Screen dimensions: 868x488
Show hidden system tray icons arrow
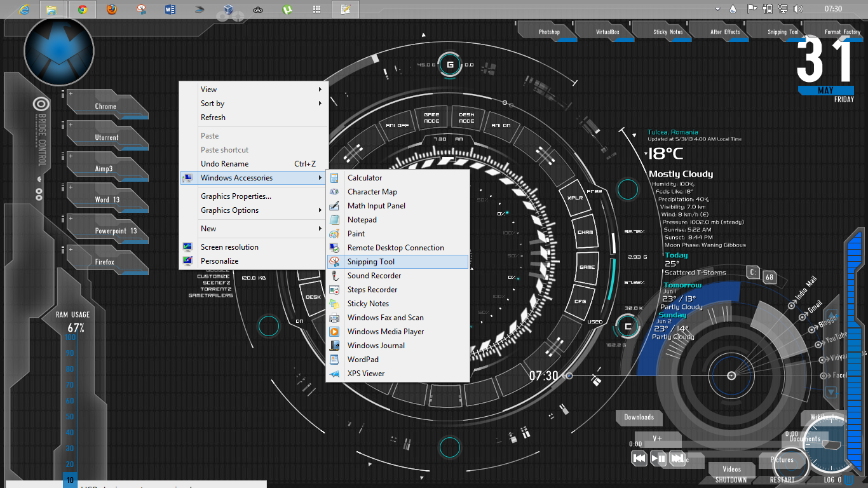717,9
